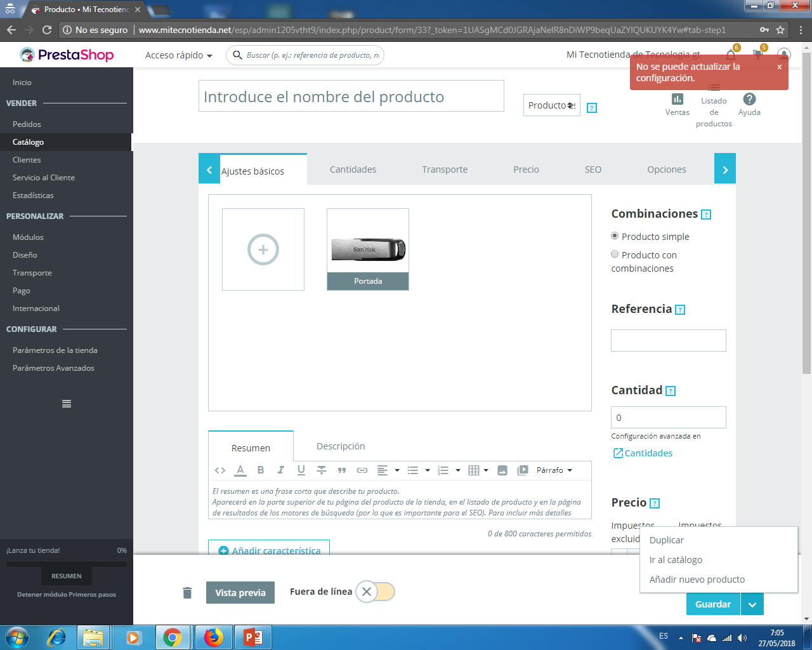Insert a blockquote in the editor

pyautogui.click(x=342, y=470)
